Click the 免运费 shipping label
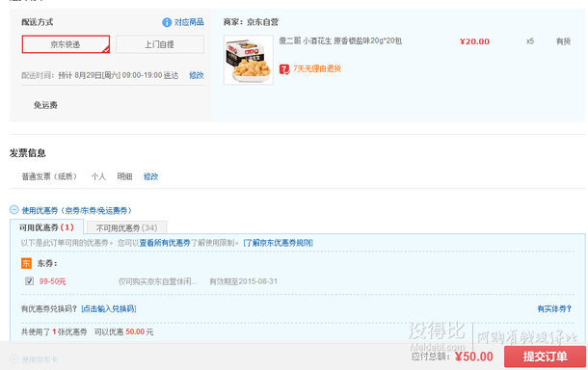Viewport: 588px width, 370px height. click(x=45, y=105)
